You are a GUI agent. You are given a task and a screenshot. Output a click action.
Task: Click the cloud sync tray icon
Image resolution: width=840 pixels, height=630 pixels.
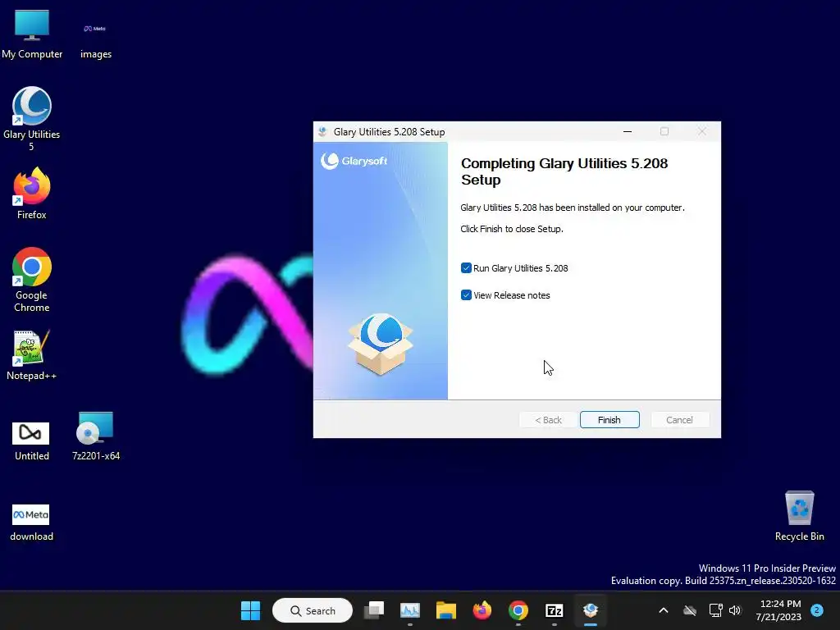pos(689,610)
